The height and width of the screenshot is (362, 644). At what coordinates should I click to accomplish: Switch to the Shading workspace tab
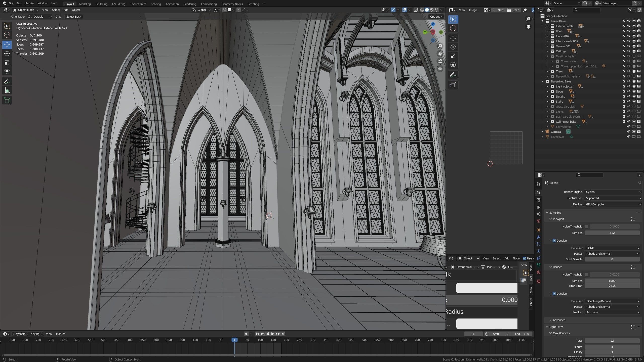click(155, 4)
